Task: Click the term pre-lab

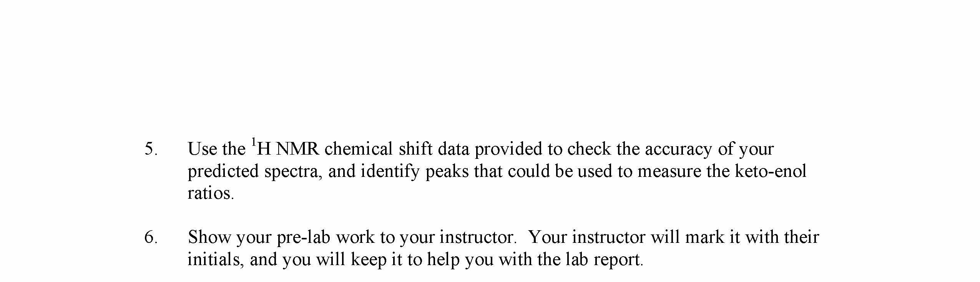Action: point(303,238)
